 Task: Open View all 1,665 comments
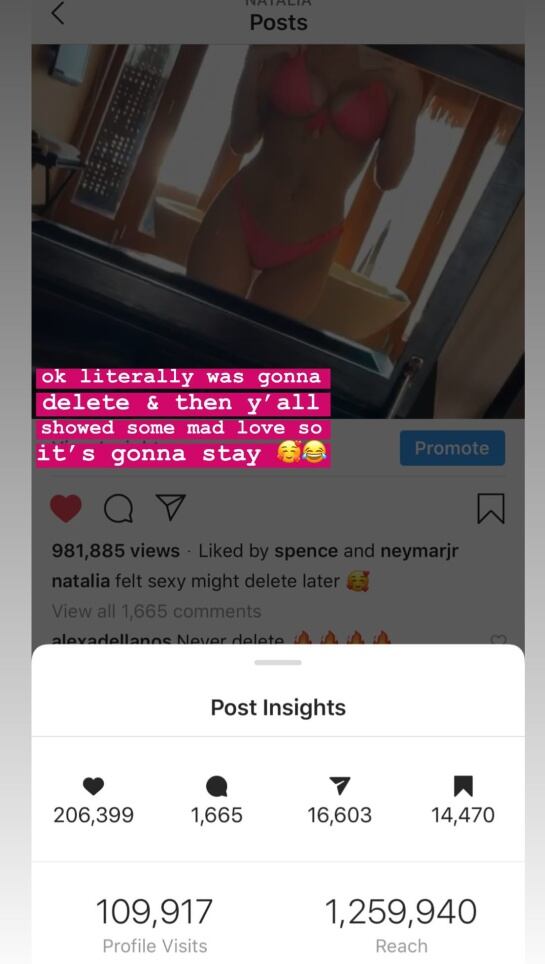tap(157, 611)
